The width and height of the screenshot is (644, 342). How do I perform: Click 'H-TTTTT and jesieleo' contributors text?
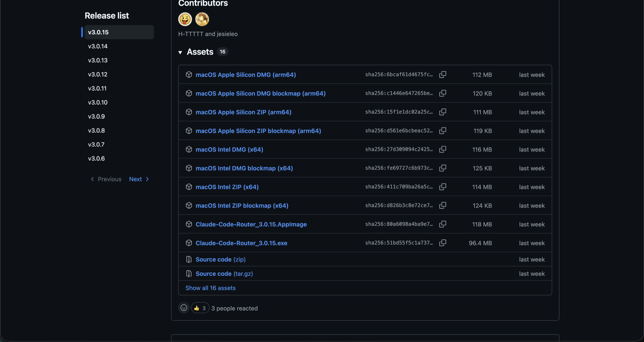tap(208, 34)
